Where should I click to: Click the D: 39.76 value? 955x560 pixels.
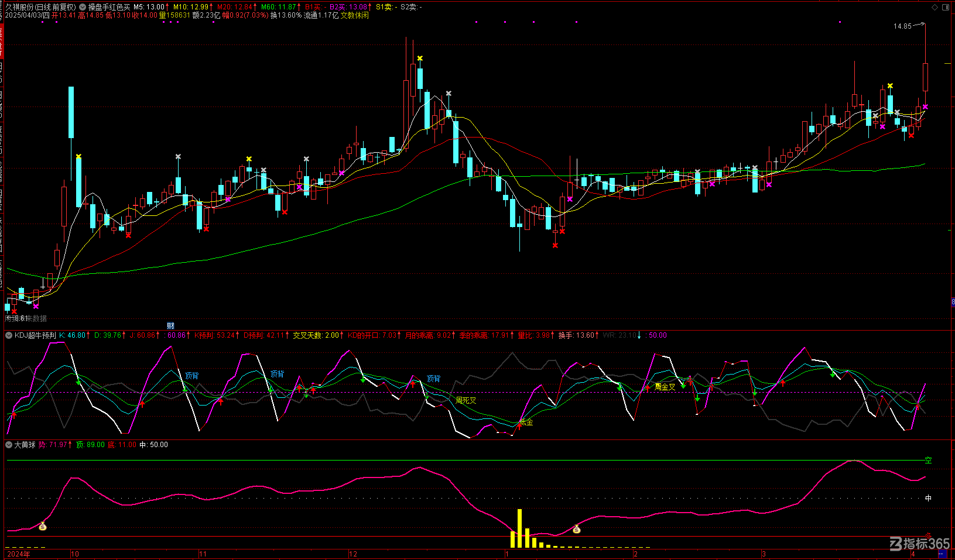[x=107, y=335]
